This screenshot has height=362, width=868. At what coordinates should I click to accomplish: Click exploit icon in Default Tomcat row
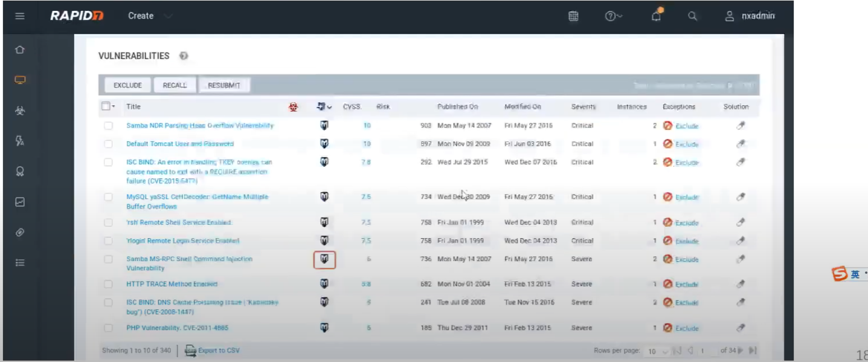coord(324,144)
